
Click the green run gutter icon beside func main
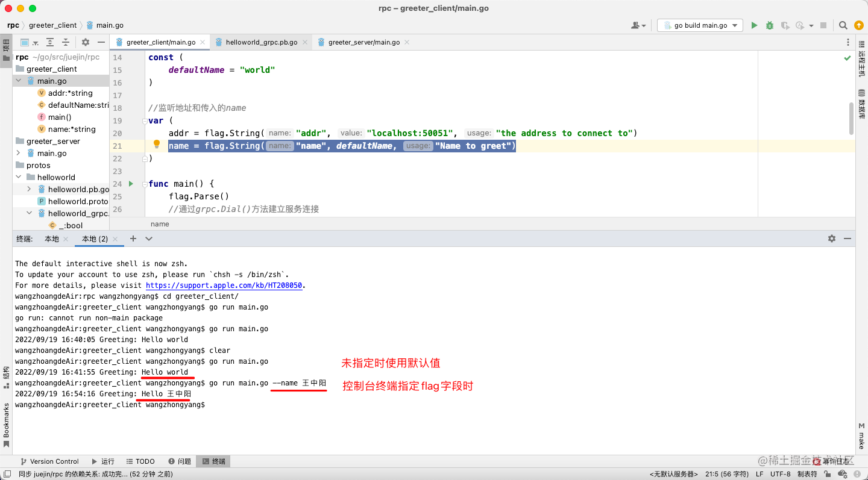(131, 184)
